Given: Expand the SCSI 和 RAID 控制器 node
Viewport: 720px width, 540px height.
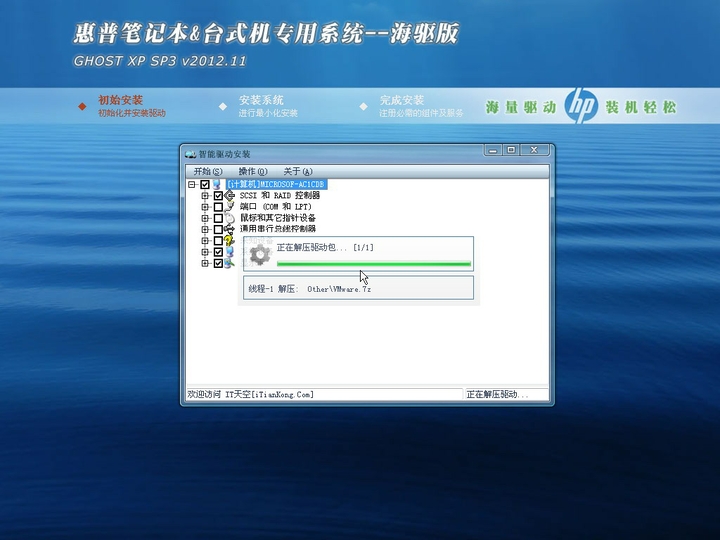Looking at the screenshot, I should pos(205,196).
